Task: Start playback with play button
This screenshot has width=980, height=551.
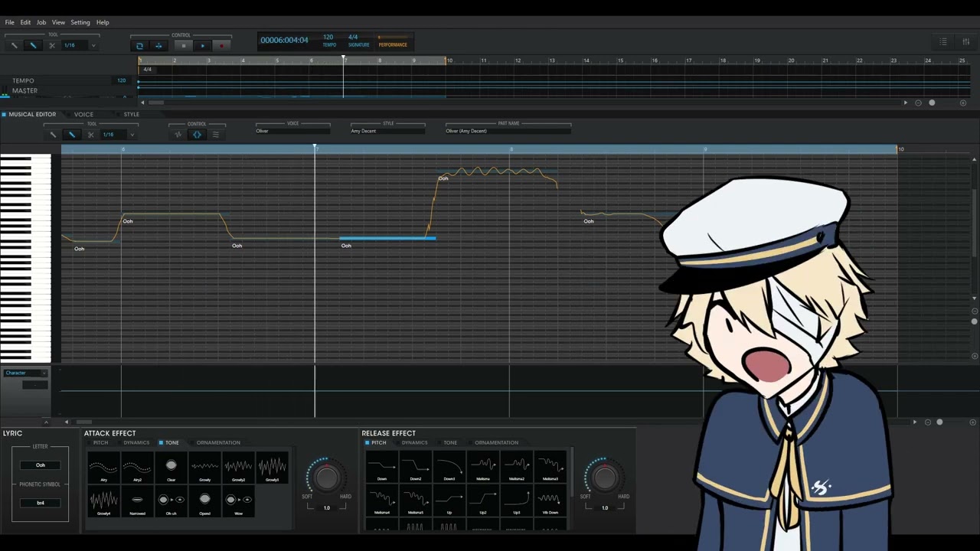Action: [203, 46]
